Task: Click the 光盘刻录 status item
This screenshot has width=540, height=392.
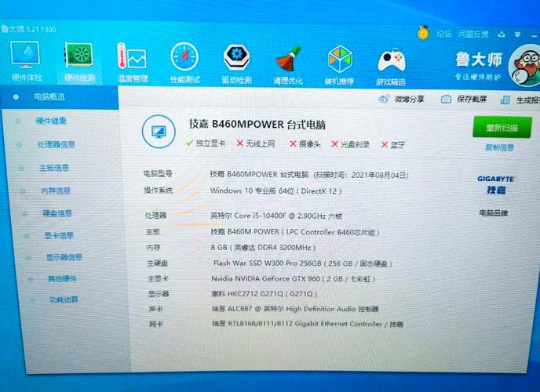Action: 350,144
